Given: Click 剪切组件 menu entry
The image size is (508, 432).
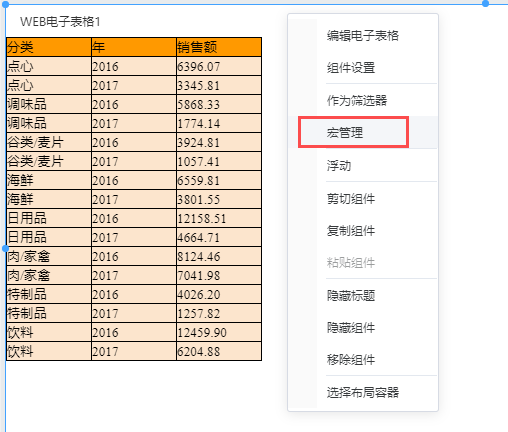Looking at the screenshot, I should 363,199.
